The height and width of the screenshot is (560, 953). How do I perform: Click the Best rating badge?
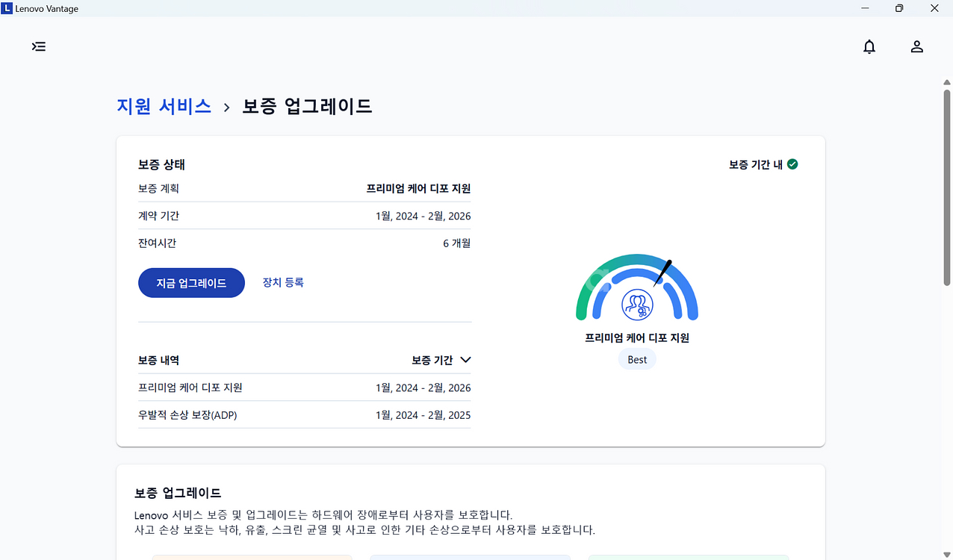point(637,360)
